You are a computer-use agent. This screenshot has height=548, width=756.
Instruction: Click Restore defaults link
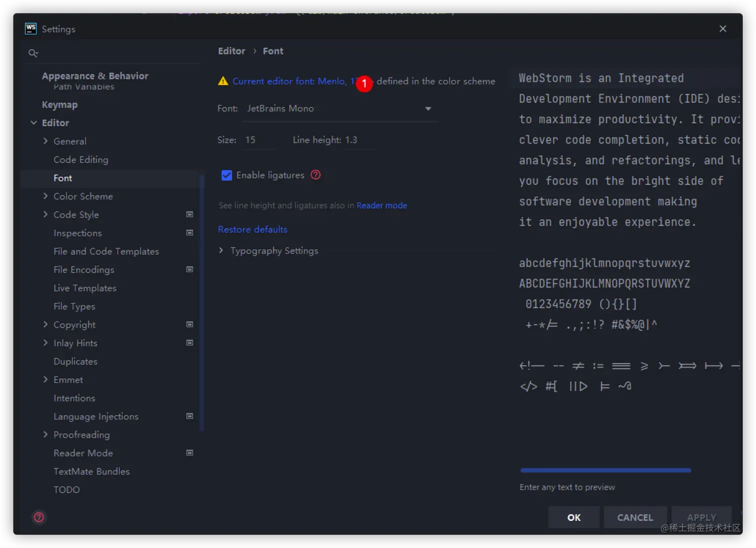[x=252, y=229]
